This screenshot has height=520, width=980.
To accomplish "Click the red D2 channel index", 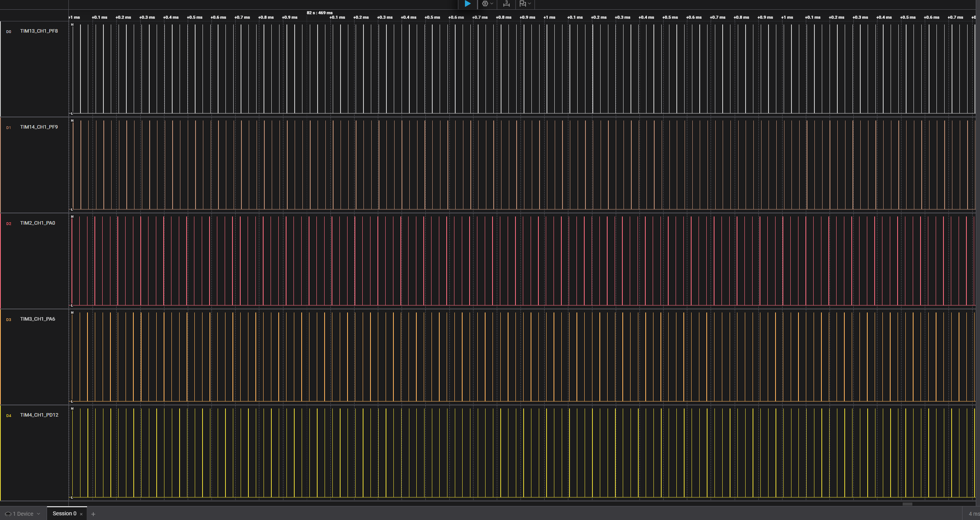I will 9,223.
